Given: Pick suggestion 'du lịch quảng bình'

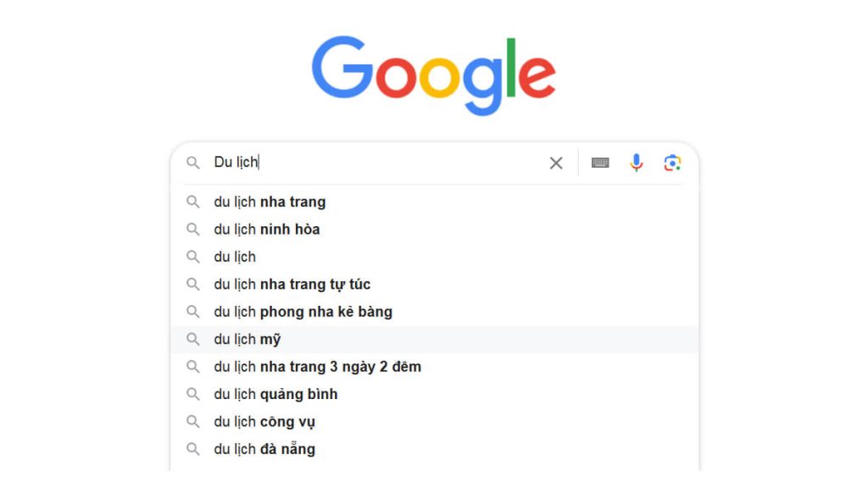Looking at the screenshot, I should (x=275, y=394).
